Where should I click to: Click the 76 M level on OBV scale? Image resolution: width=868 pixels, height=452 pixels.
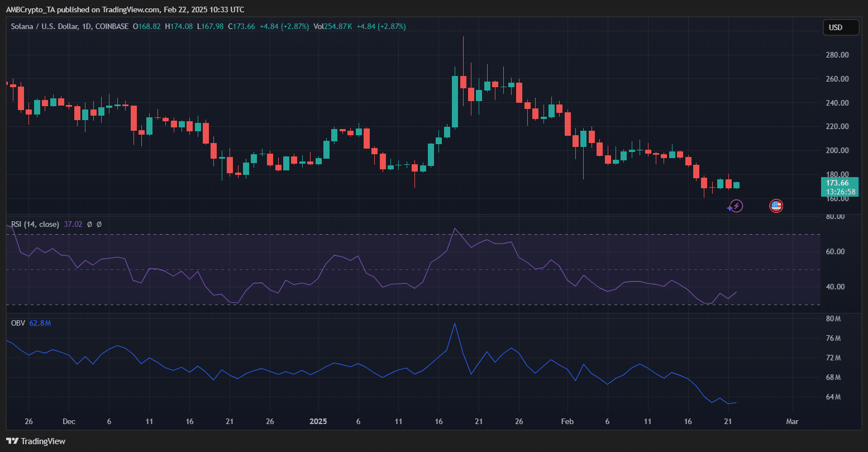[x=834, y=339]
